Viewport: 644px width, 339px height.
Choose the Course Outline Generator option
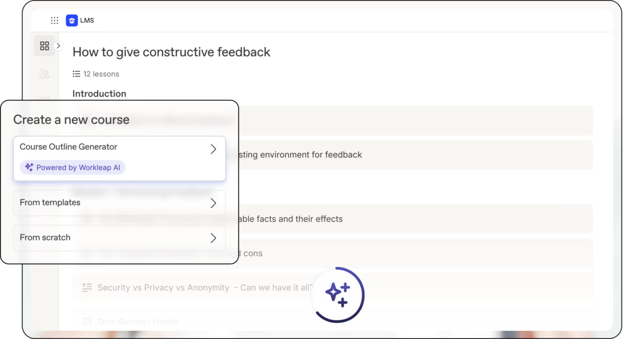pyautogui.click(x=119, y=158)
